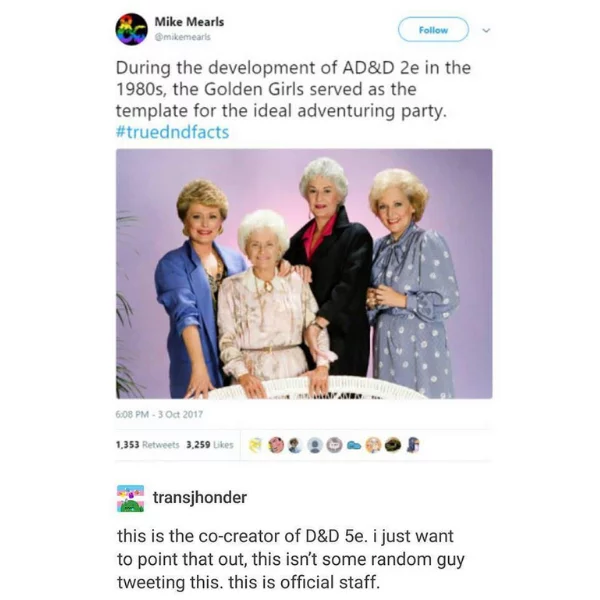Screen dimensions: 600x600
Task: Select the default grey silhouette liker avatar
Action: point(315,445)
